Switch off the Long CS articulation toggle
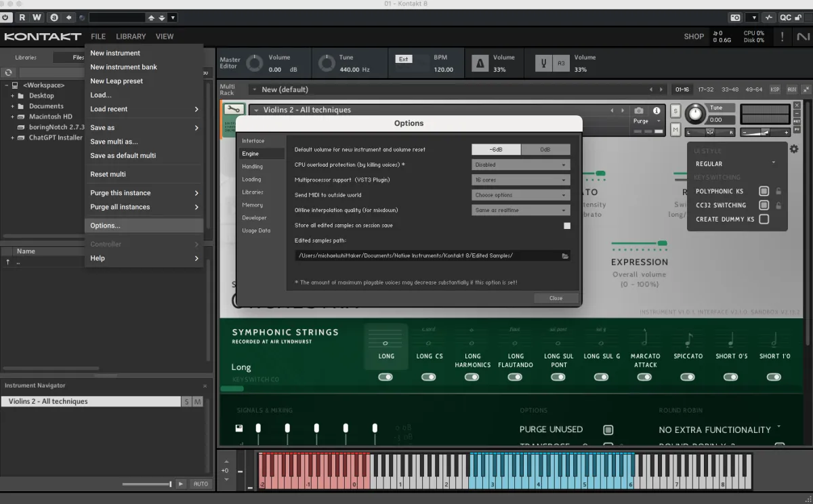813x504 pixels. click(x=429, y=377)
